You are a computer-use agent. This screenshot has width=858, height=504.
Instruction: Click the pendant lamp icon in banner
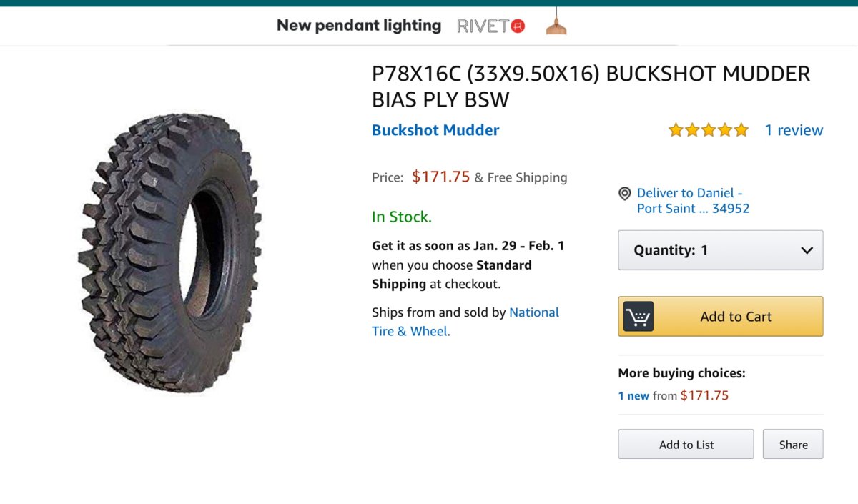pos(556,24)
